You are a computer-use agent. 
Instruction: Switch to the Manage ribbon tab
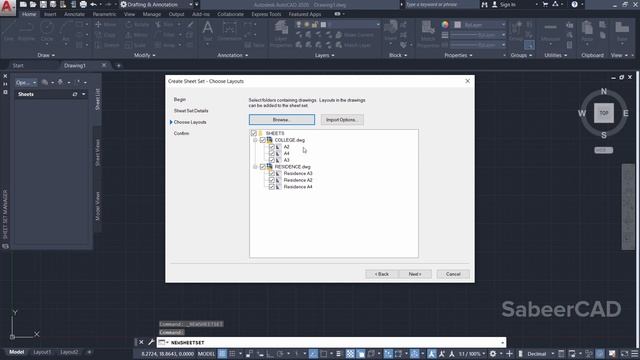152,14
